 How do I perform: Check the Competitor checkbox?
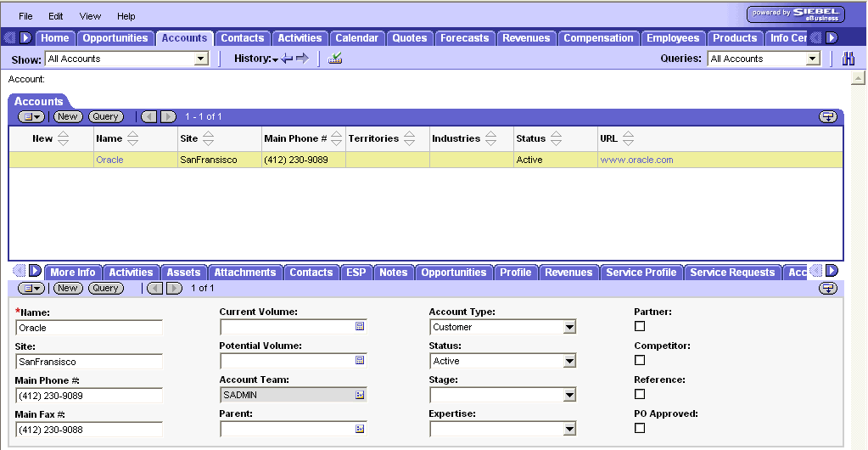tap(640, 360)
